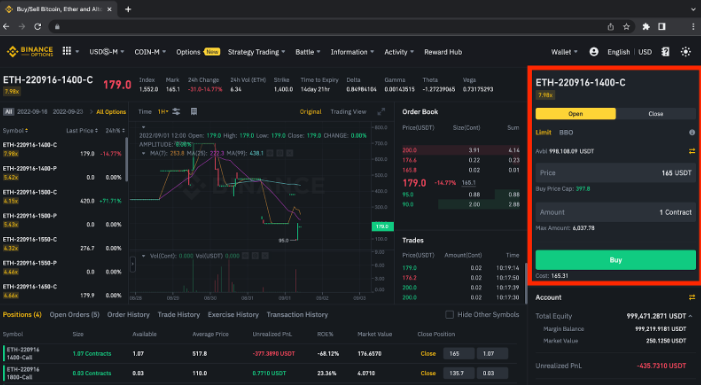Switch order panel to Close

(x=656, y=114)
